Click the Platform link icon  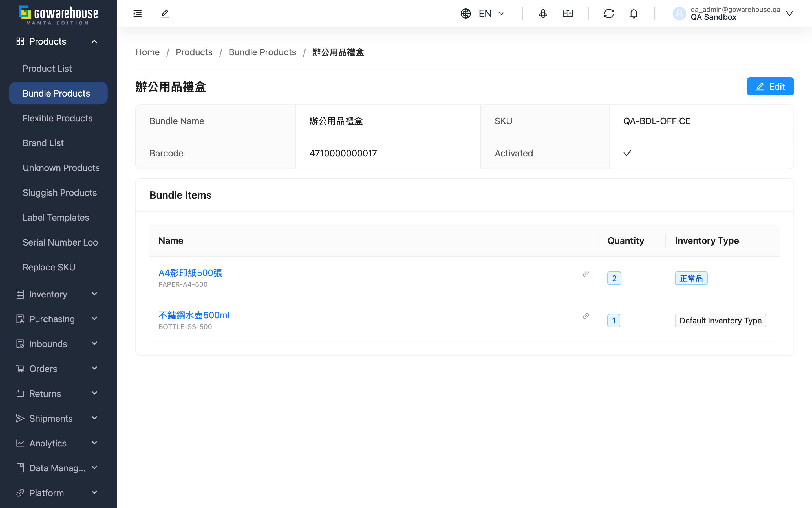pos(20,493)
